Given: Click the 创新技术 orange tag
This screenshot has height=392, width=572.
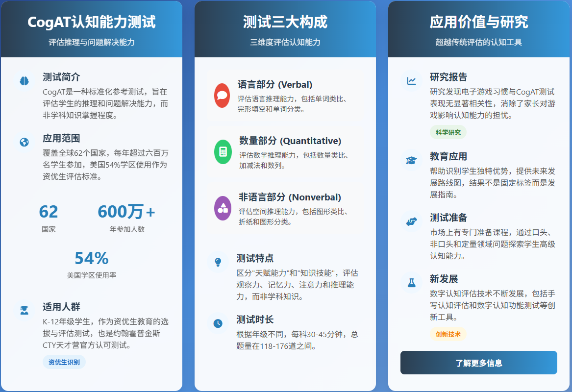Looking at the screenshot, I should (x=448, y=334).
